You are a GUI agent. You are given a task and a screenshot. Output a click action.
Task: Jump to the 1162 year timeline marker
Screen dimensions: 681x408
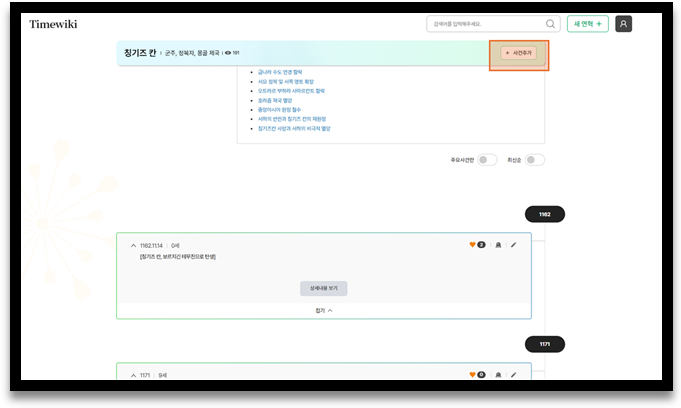point(545,214)
